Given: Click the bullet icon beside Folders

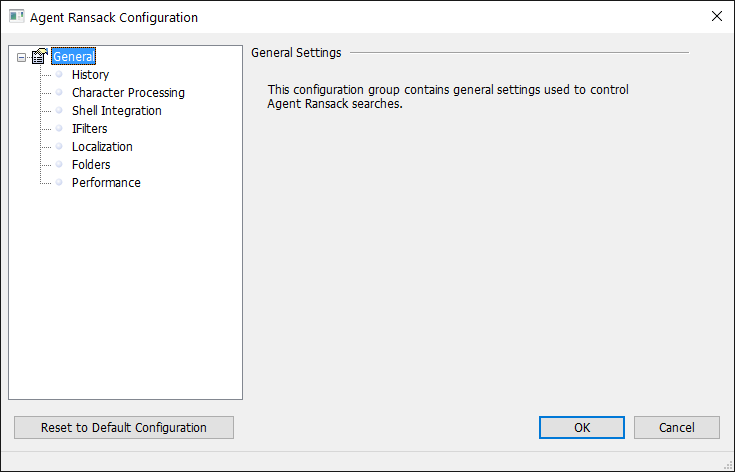Looking at the screenshot, I should tap(59, 164).
